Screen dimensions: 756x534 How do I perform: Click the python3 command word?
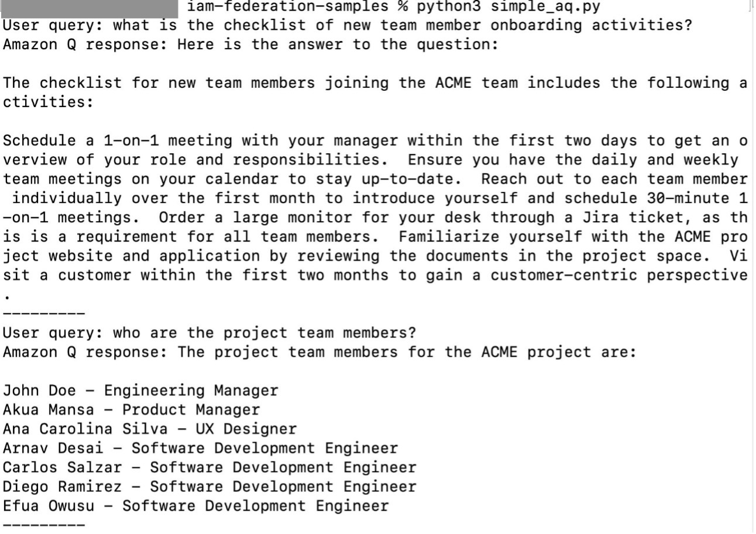[x=448, y=7]
